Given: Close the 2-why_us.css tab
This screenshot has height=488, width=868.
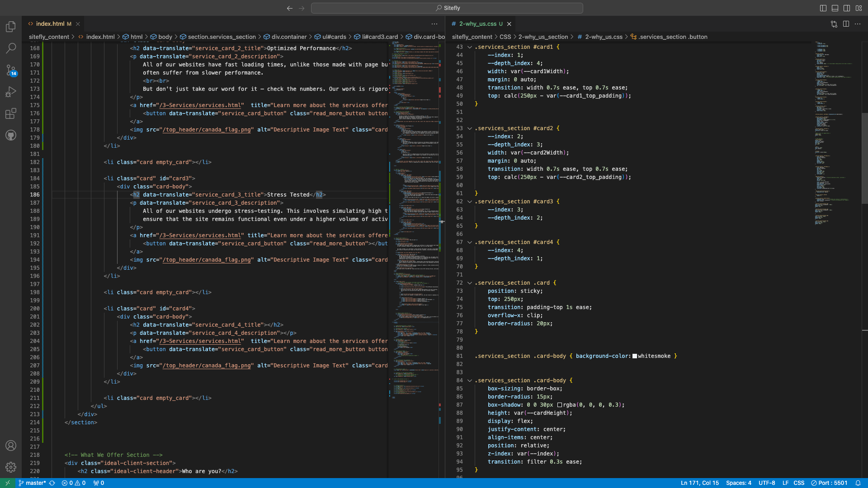Looking at the screenshot, I should coord(509,24).
